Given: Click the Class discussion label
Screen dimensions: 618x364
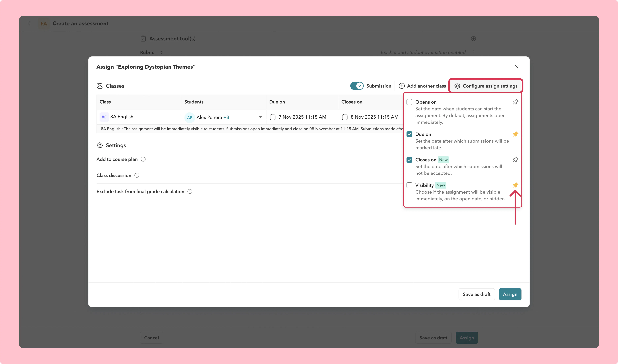Looking at the screenshot, I should coord(114,175).
